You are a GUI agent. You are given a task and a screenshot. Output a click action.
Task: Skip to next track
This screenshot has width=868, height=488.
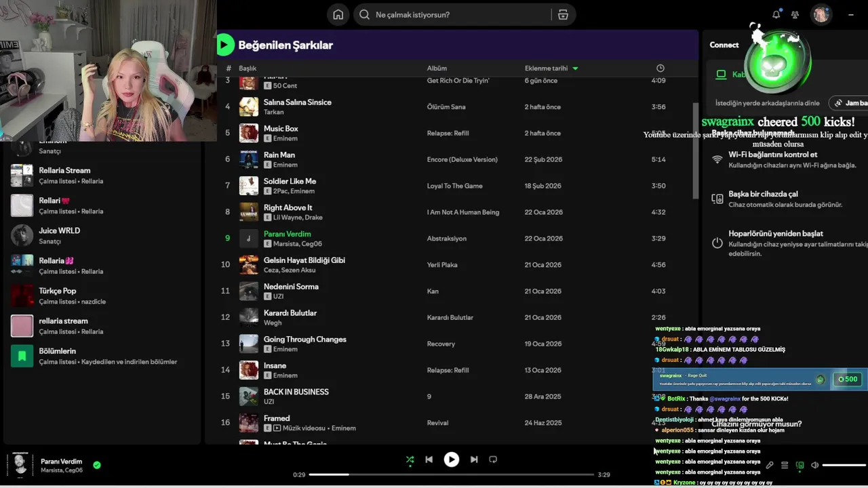click(474, 460)
